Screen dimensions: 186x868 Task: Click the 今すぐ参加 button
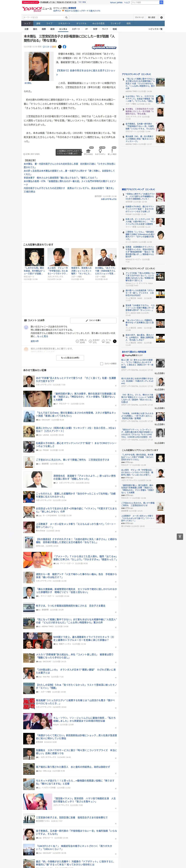tap(82, 2)
